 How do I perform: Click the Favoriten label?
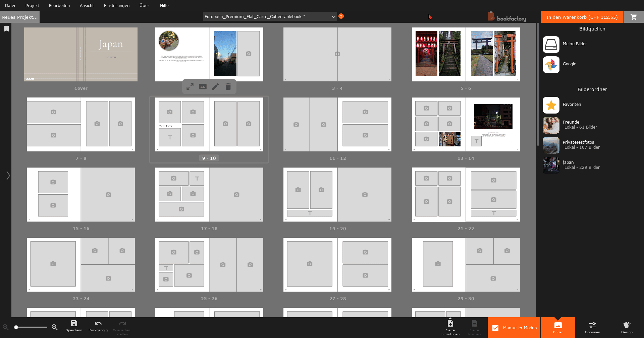tap(572, 105)
